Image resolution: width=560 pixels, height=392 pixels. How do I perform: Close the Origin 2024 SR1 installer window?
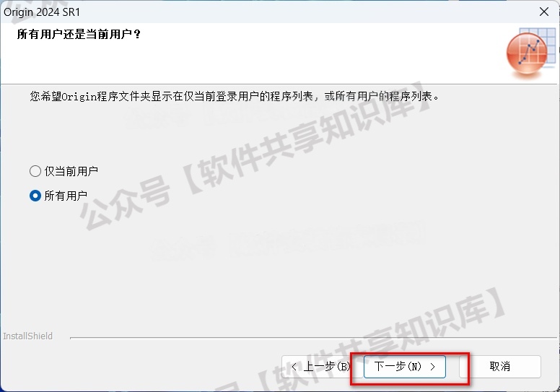[544, 12]
